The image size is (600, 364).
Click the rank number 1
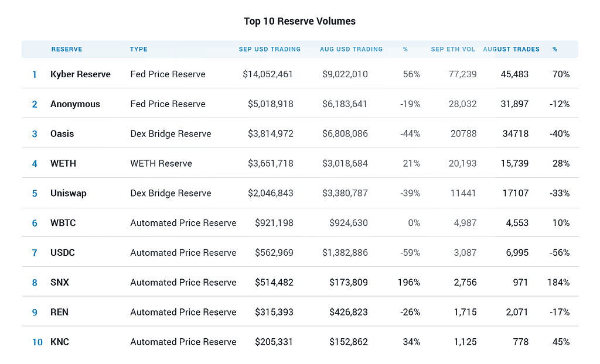click(35, 74)
